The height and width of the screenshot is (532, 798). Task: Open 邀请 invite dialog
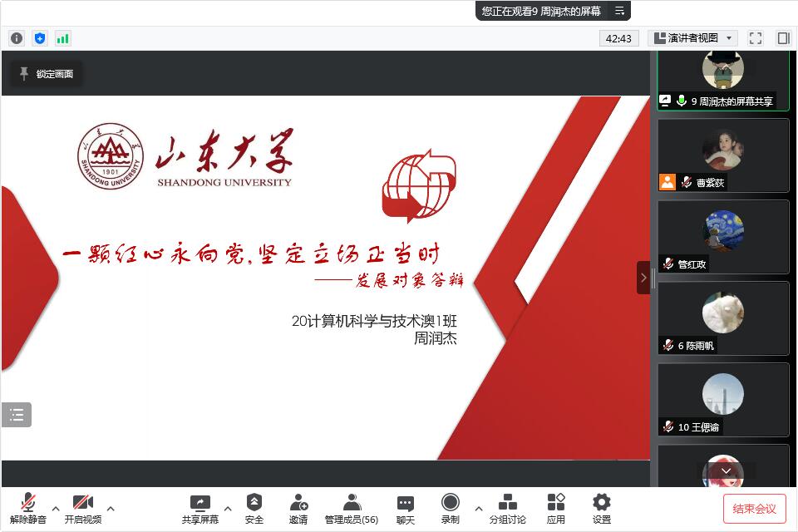(298, 508)
